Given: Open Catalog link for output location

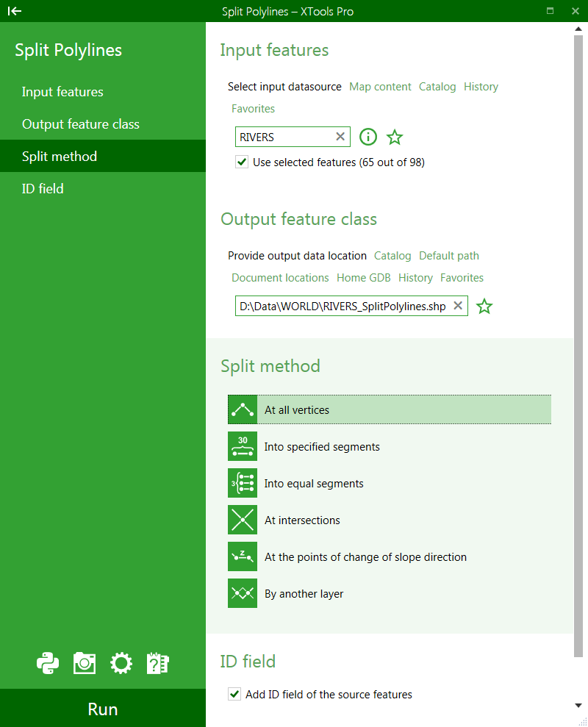Looking at the screenshot, I should pyautogui.click(x=392, y=256).
